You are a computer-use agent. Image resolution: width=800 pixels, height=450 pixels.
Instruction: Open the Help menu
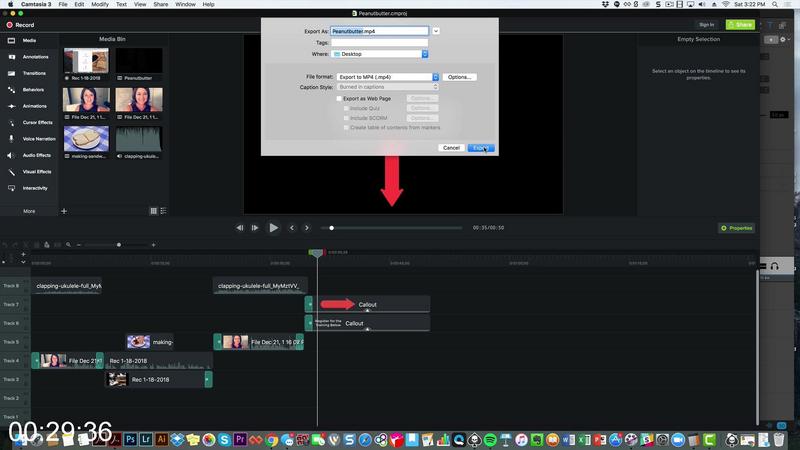pos(208,4)
